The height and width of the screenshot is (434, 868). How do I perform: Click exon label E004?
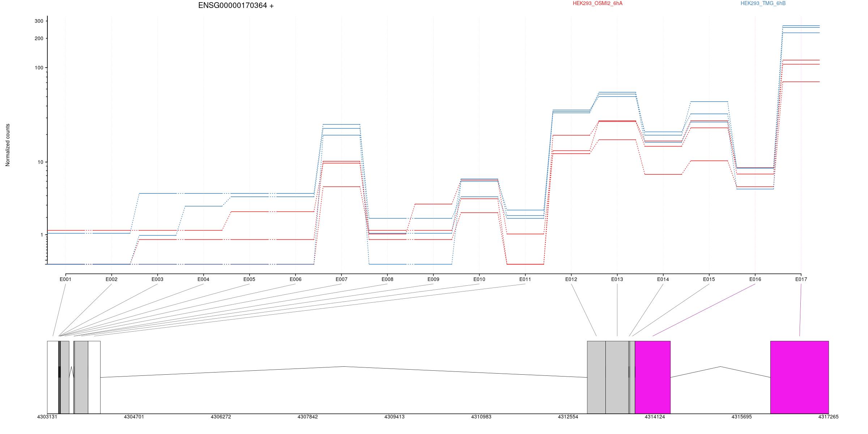pos(203,279)
